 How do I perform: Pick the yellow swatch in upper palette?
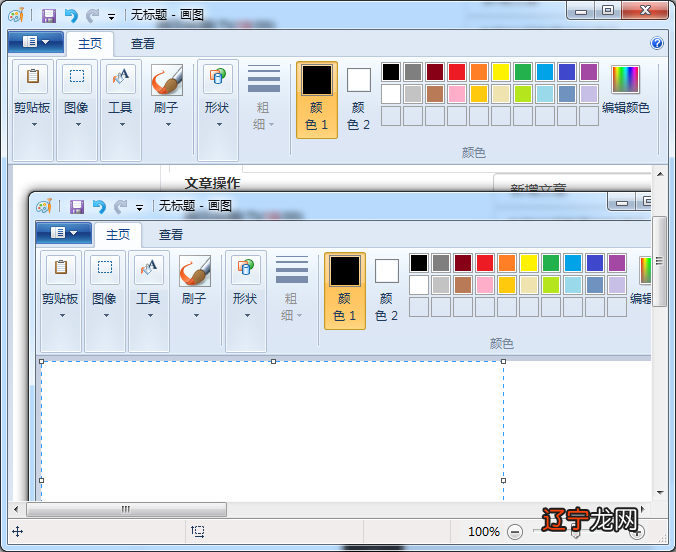click(501, 72)
